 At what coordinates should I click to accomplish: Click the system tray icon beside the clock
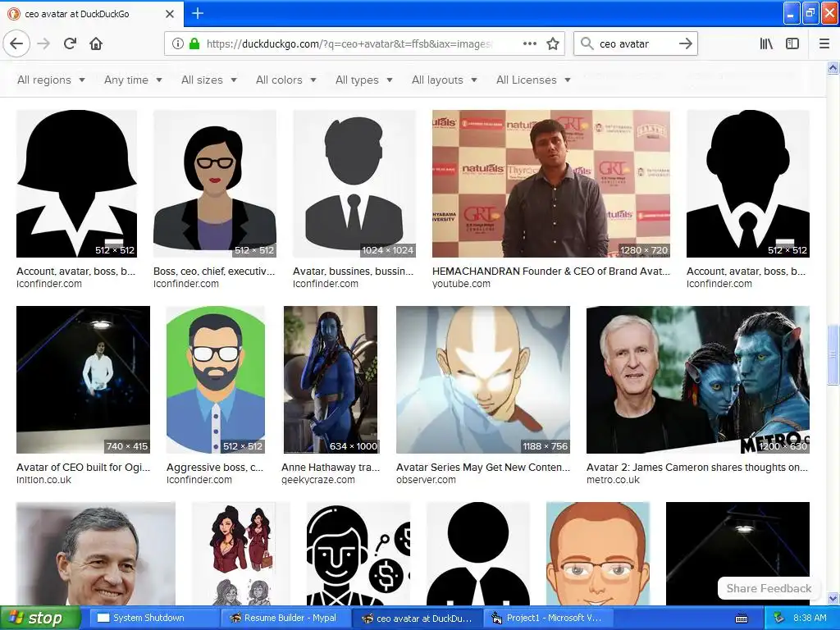coord(779,619)
